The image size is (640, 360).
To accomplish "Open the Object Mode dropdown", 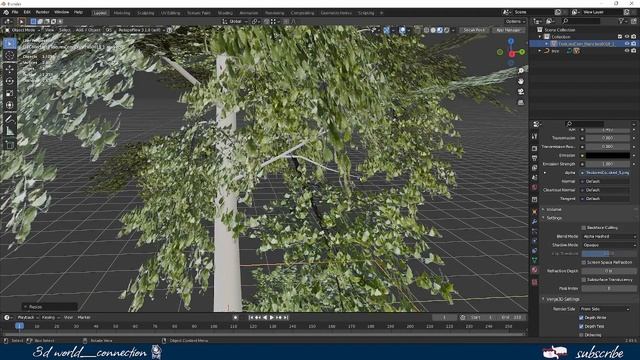I will 22,30.
